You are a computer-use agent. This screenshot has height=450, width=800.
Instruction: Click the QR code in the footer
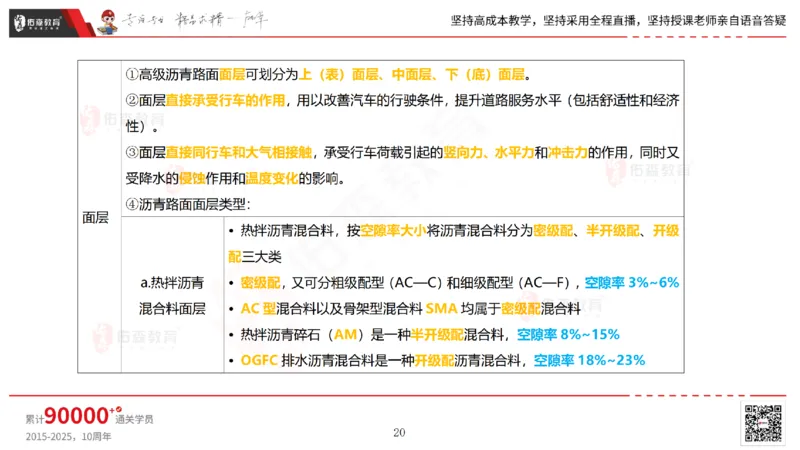763,423
